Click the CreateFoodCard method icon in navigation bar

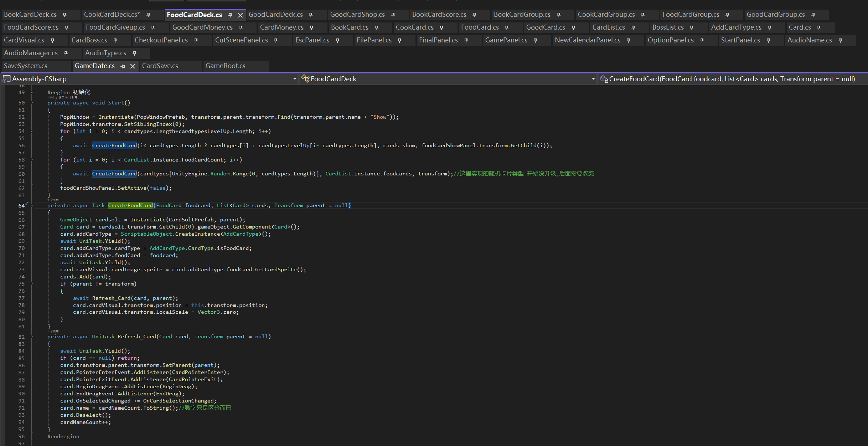pyautogui.click(x=604, y=79)
